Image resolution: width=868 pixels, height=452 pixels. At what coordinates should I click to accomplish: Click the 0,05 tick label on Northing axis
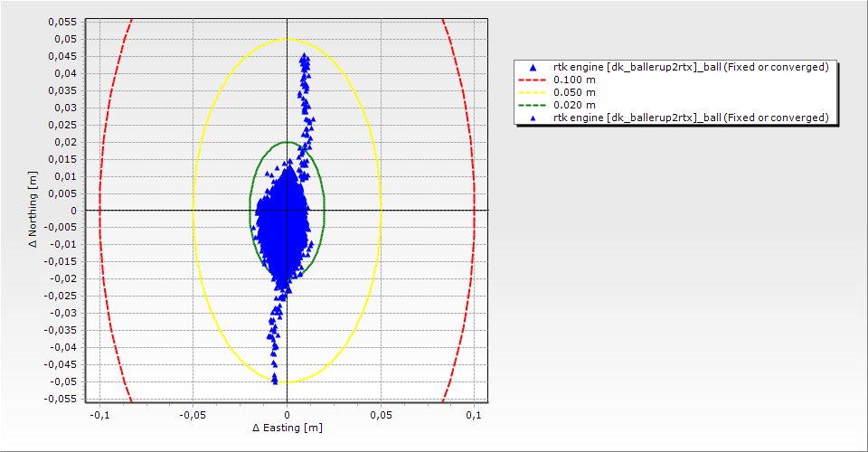65,39
